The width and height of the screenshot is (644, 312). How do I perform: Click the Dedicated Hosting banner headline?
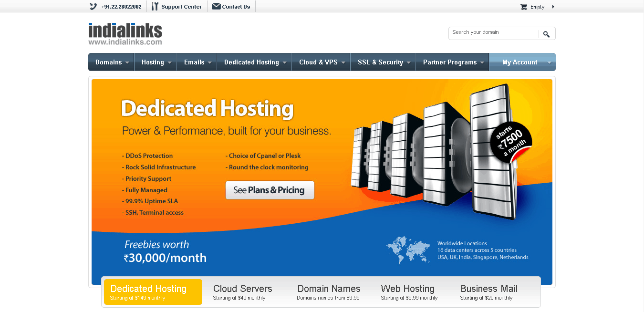[207, 108]
